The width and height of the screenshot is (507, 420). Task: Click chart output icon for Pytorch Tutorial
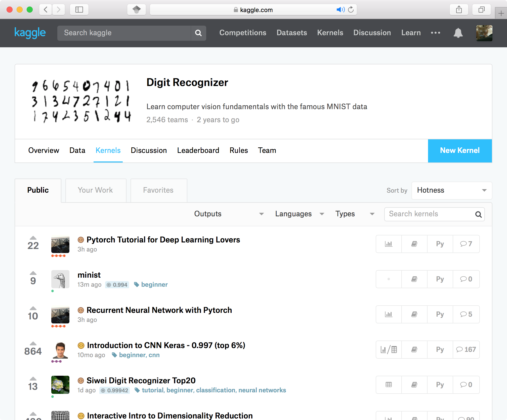point(389,244)
